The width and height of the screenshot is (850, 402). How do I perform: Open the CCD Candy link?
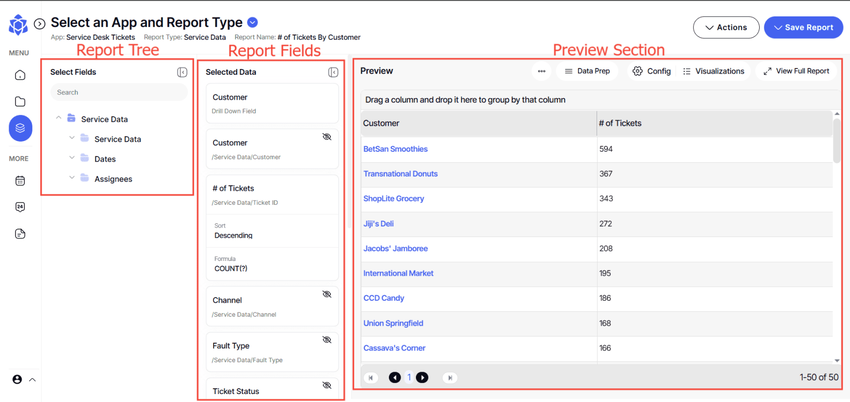point(384,299)
